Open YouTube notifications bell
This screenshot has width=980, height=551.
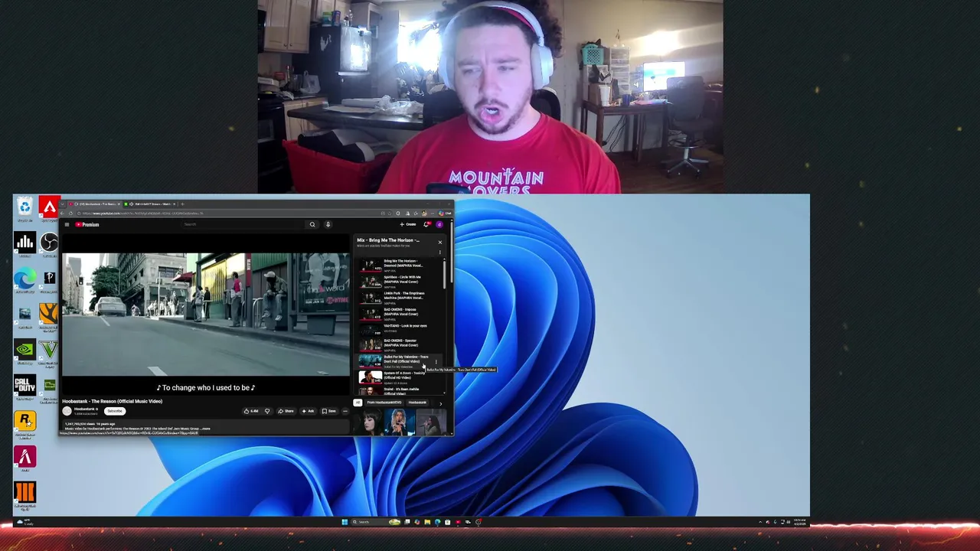[426, 224]
